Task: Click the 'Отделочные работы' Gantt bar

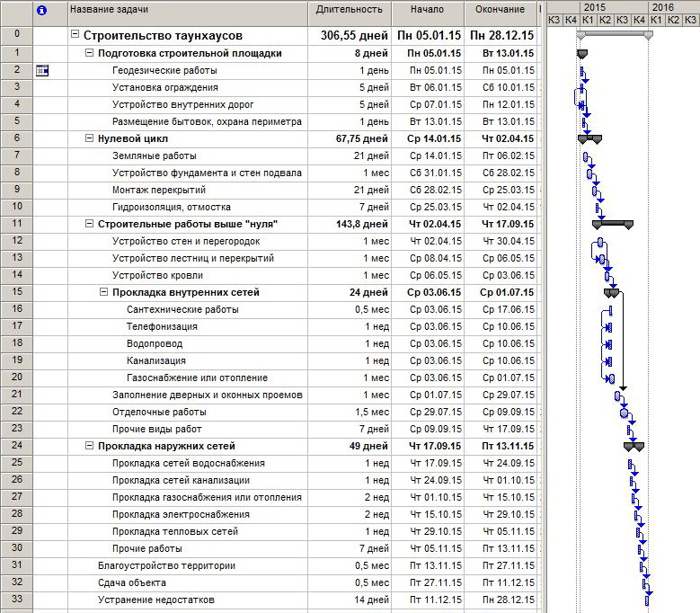Action: (x=625, y=413)
